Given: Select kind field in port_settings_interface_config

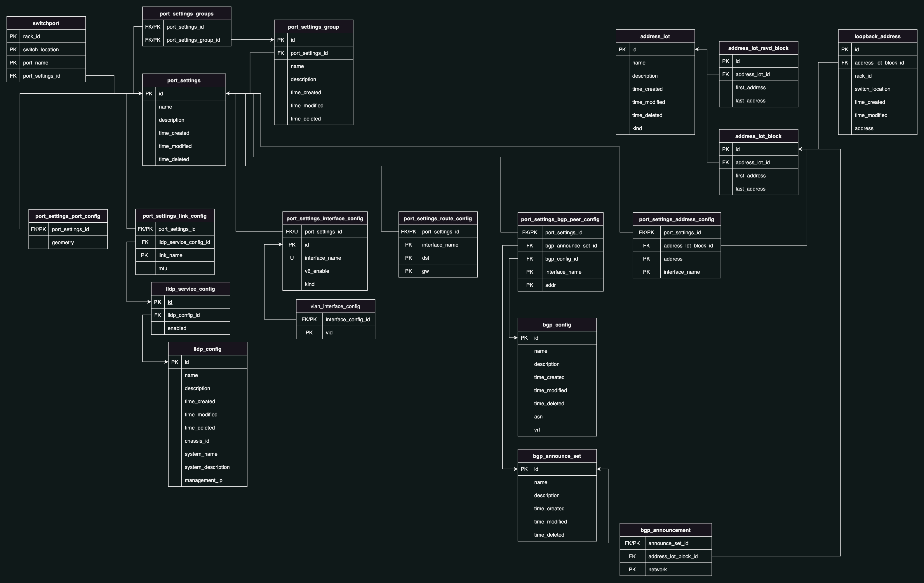Looking at the screenshot, I should tap(325, 284).
